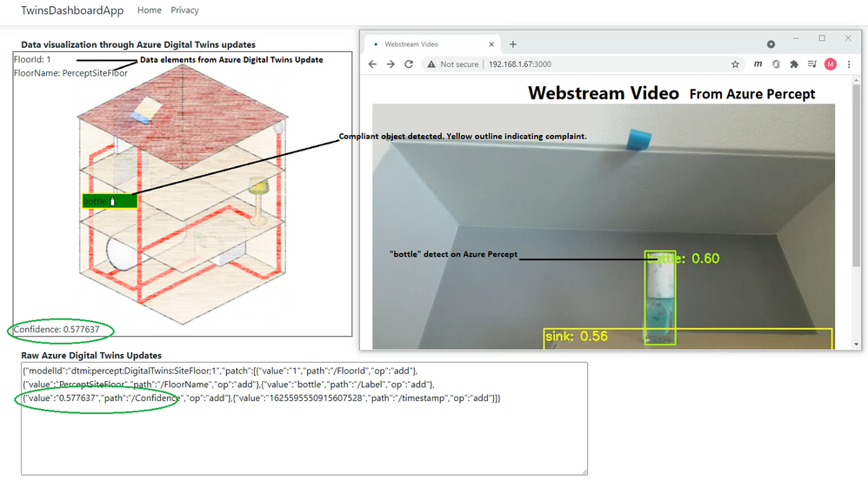The image size is (868, 489).
Task: Click the 'Webstream Video' heading
Action: coord(604,93)
